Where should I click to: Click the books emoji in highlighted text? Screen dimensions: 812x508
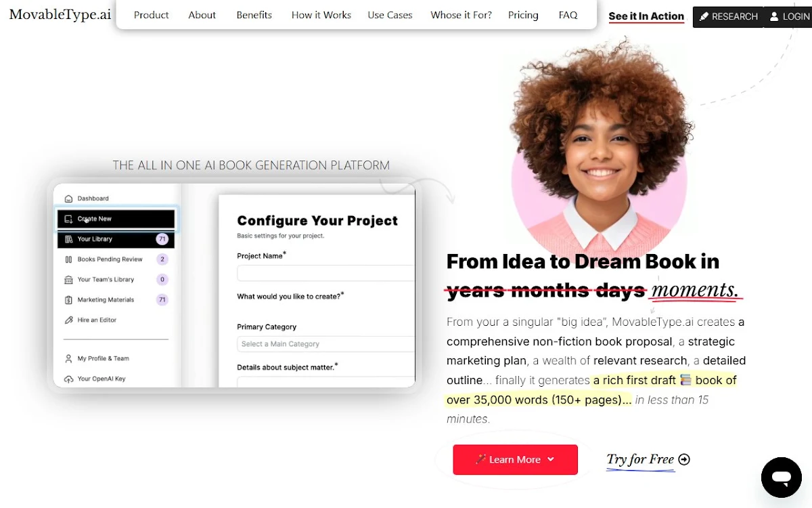tap(685, 380)
